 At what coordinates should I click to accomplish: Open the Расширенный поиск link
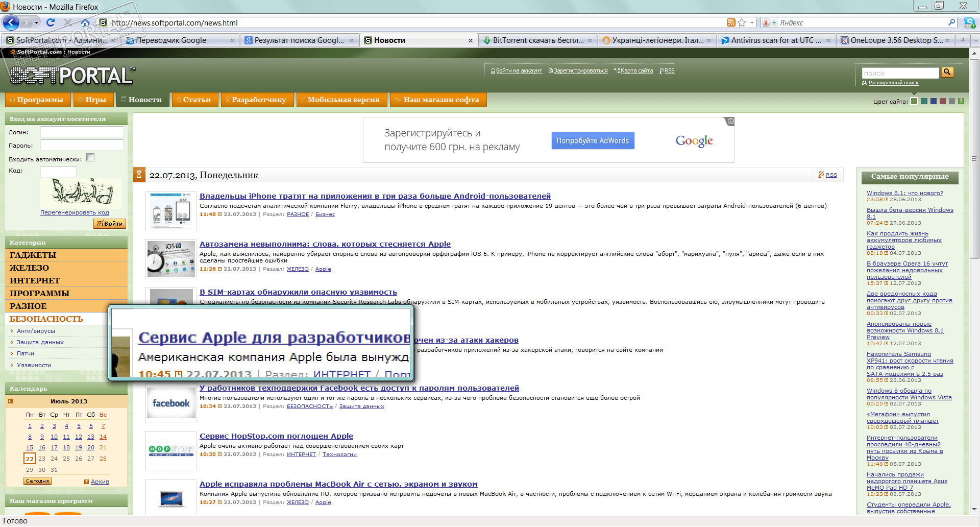click(x=893, y=83)
